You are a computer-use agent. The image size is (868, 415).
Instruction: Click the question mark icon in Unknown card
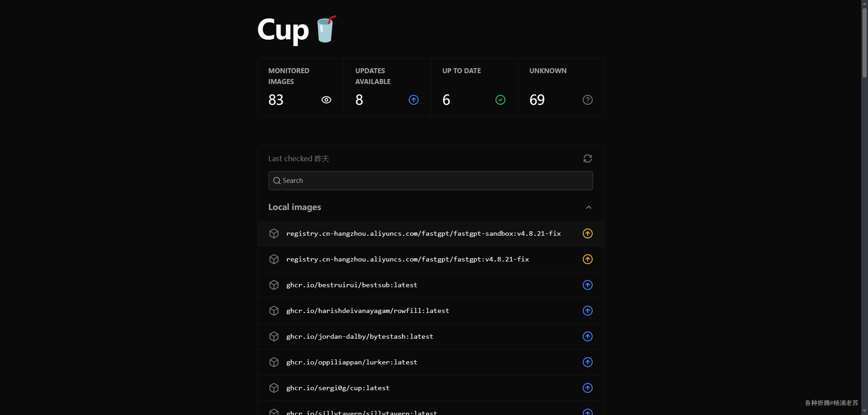coord(588,100)
